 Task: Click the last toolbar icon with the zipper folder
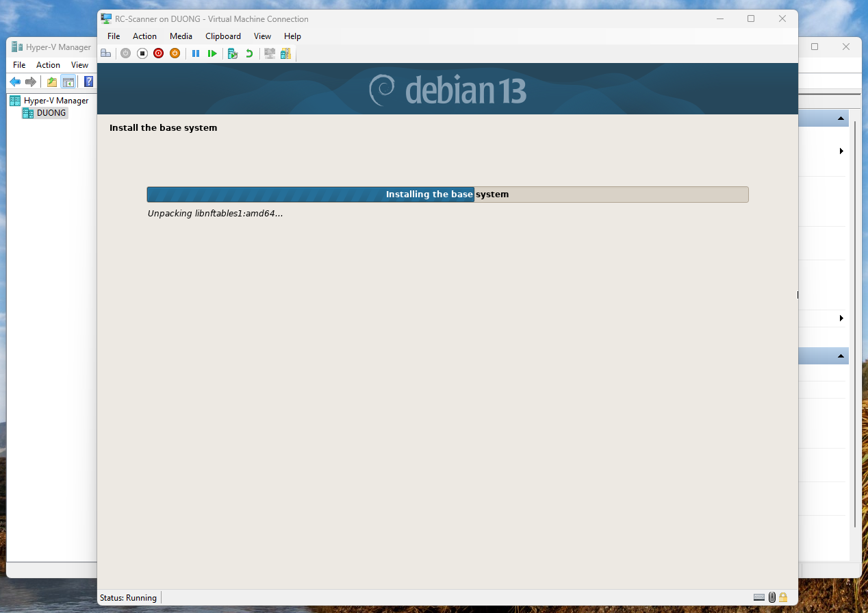click(285, 53)
